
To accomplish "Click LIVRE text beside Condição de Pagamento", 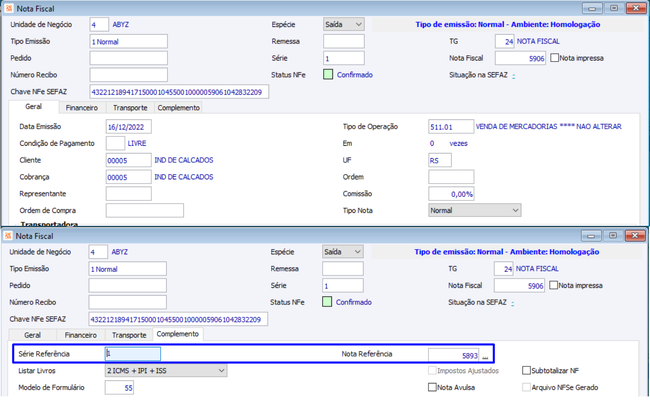I will coord(137,143).
